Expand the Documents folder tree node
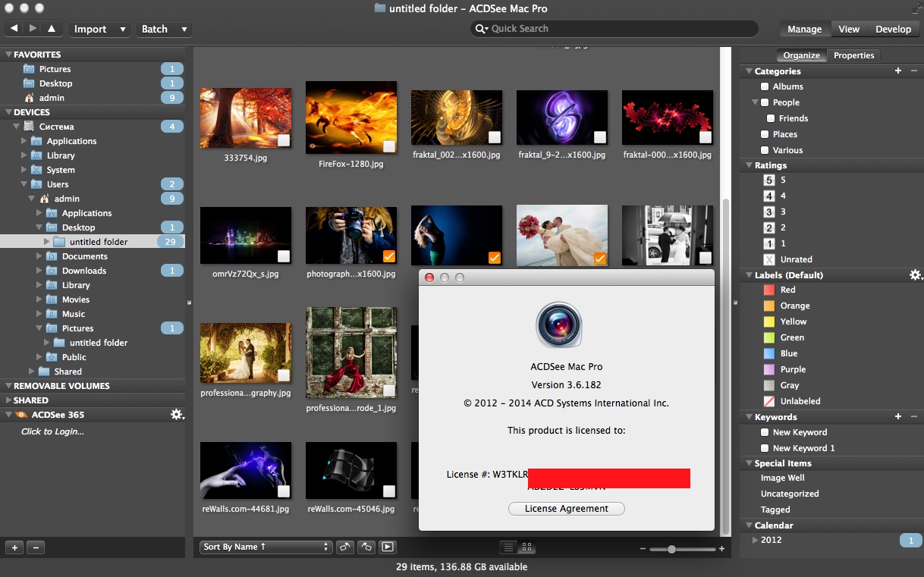Image resolution: width=924 pixels, height=577 pixels. [39, 256]
